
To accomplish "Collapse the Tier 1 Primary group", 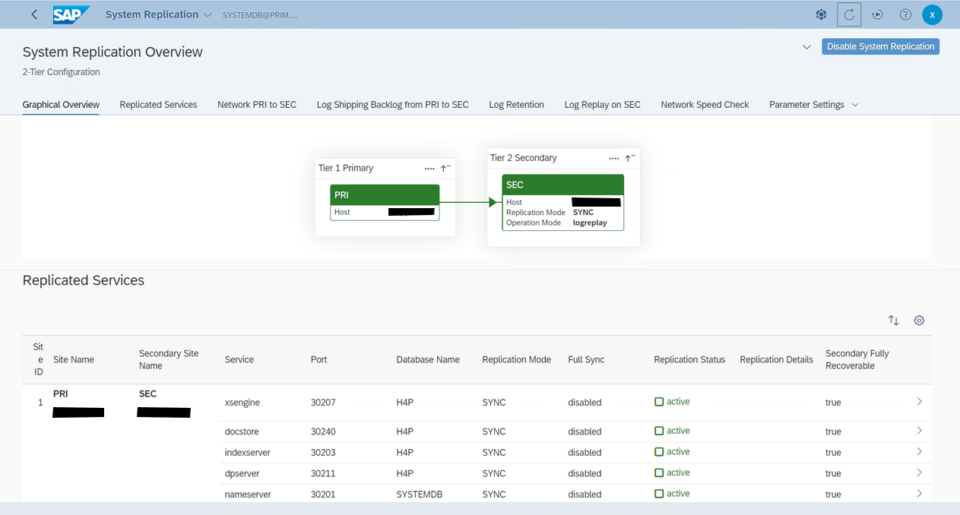I will pyautogui.click(x=446, y=168).
